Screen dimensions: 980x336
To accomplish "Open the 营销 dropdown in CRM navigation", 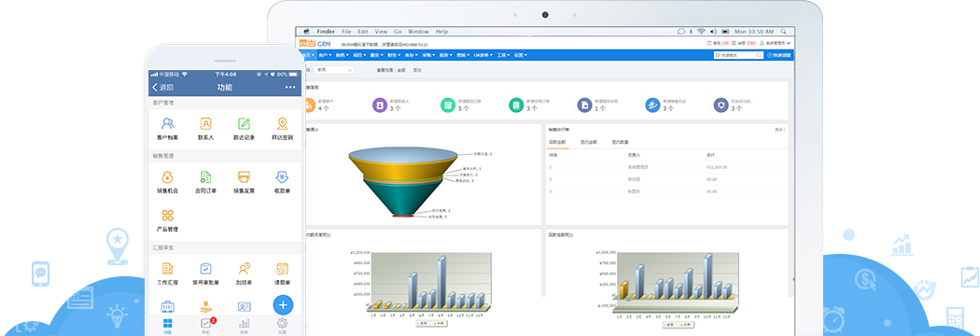I will (x=463, y=55).
